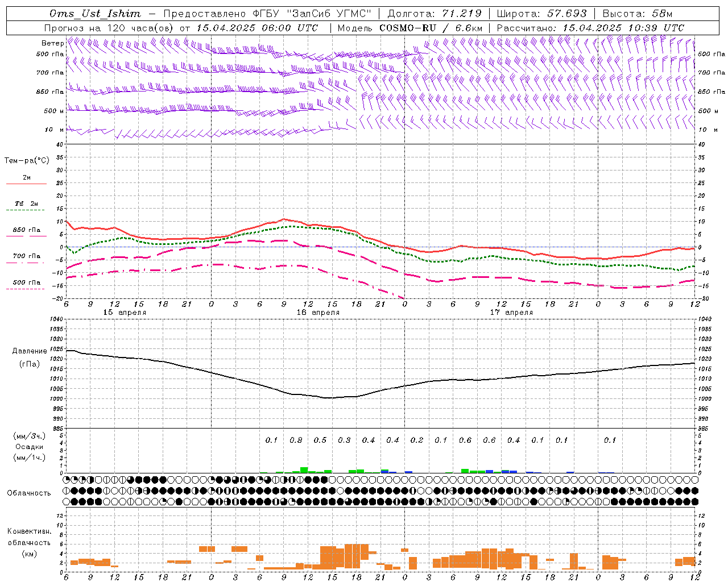728x582 pixels.
Task: Click the forecast start time 15.04.2025 06:00 UTC
Action: coord(257,28)
